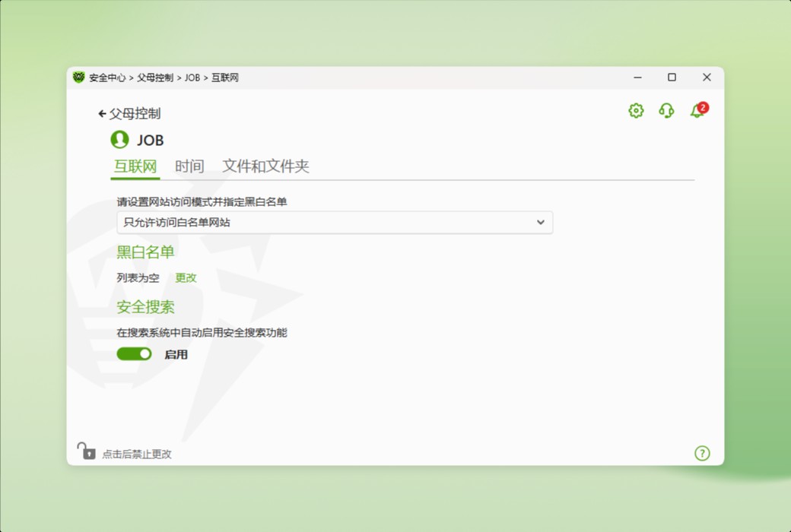Screen dimensions: 791x532
Task: Click the toggle switch under 在搜索系统中自动启用安全搜索功能
Action: point(134,353)
